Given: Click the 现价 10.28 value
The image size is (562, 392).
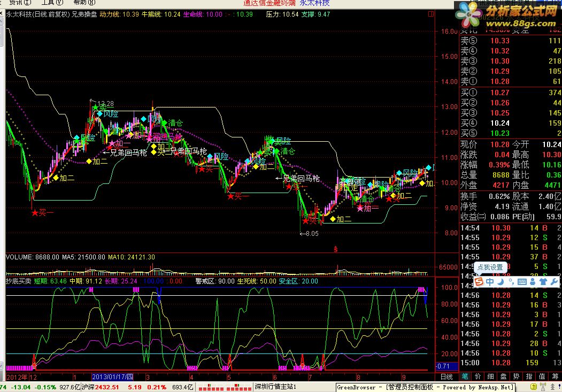Looking at the screenshot, I should pyautogui.click(x=499, y=144).
